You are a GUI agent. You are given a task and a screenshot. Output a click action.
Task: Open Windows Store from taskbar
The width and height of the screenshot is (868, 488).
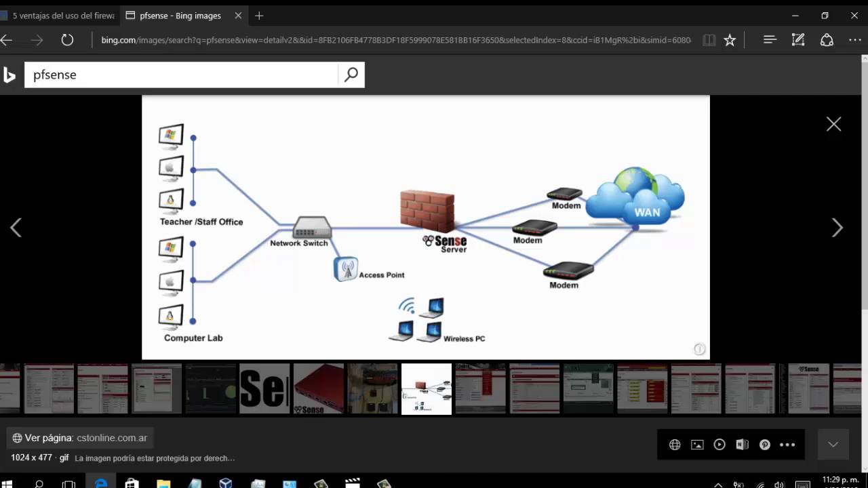point(132,483)
